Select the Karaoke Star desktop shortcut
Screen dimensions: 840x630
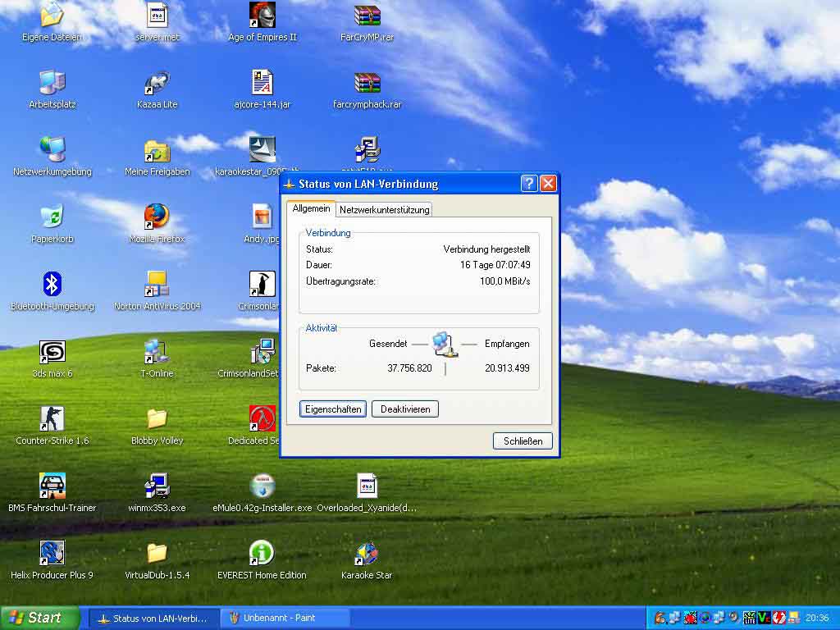tap(367, 559)
